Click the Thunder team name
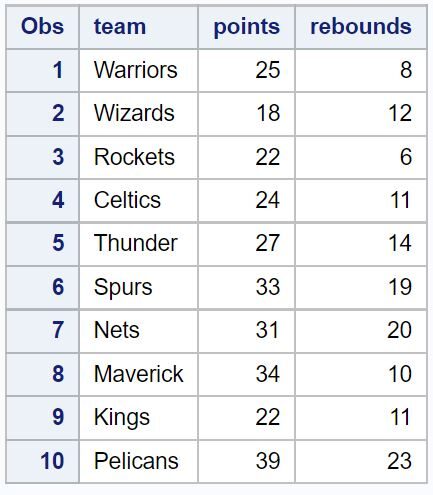The image size is (433, 495). click(x=136, y=243)
